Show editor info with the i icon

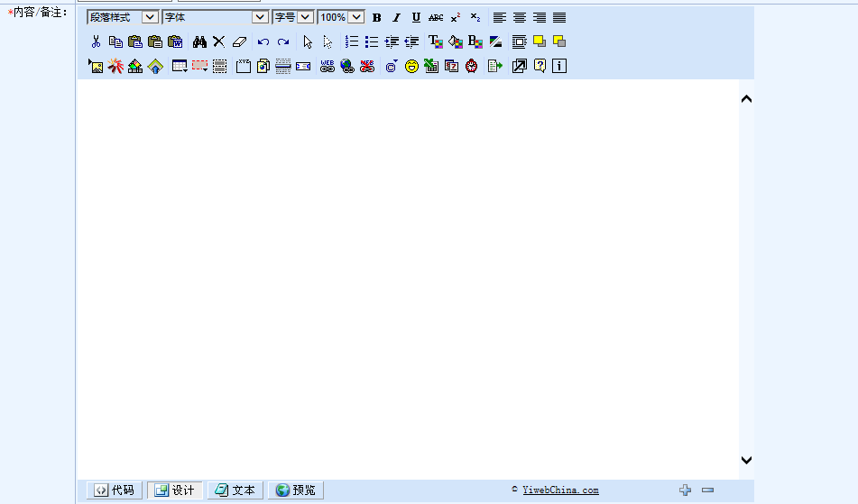tap(559, 66)
